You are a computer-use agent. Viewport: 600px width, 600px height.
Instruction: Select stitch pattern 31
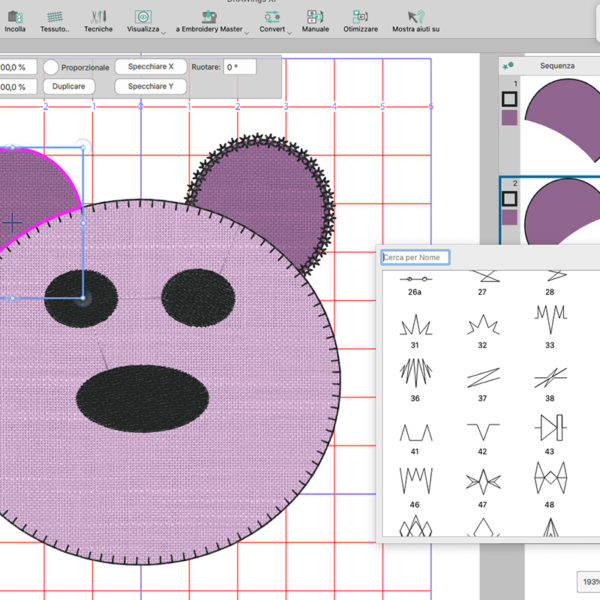click(415, 331)
